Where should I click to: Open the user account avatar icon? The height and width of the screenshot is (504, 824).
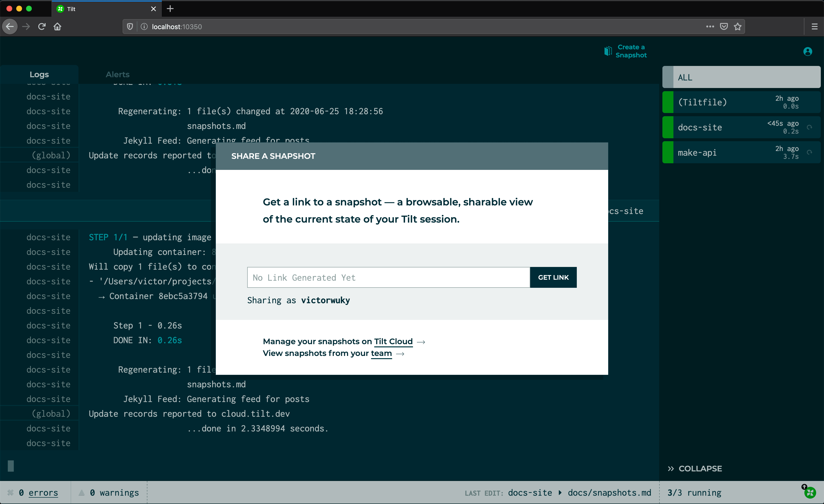pos(808,51)
